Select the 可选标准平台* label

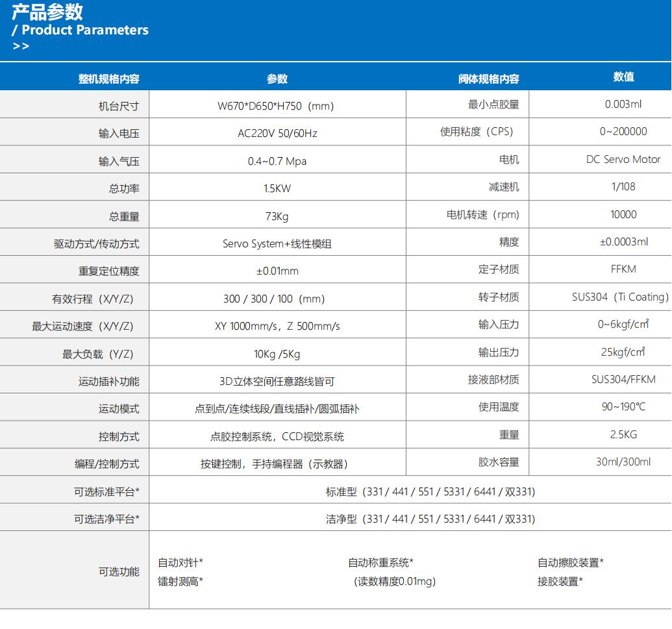(x=106, y=491)
